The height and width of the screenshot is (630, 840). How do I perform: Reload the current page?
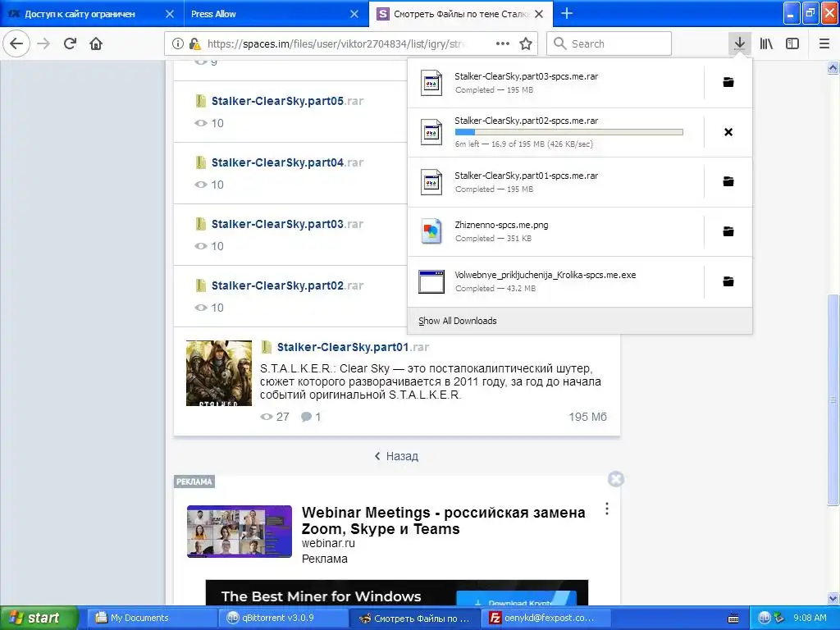(x=70, y=43)
